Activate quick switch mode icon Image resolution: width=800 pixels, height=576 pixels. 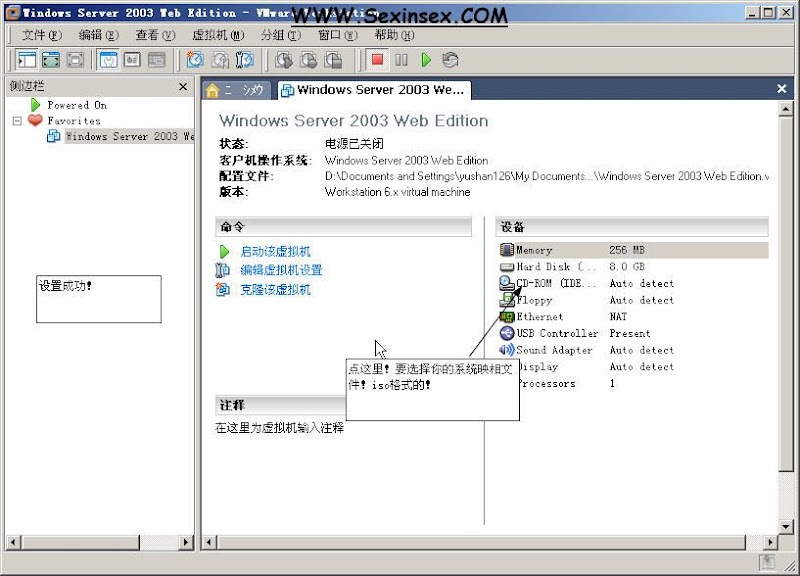pyautogui.click(x=75, y=60)
